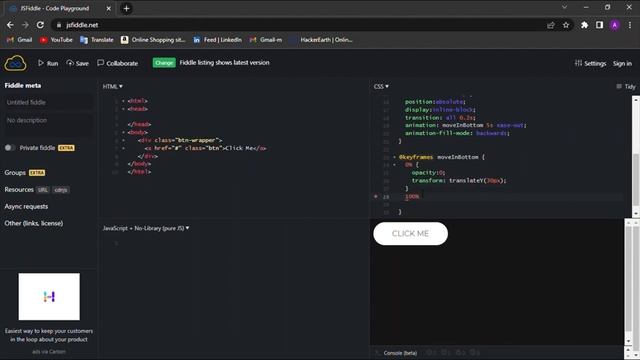Screen dimensions: 640x360
Task: Open the Feed | LinkedIn bookmark
Action: 217,40
